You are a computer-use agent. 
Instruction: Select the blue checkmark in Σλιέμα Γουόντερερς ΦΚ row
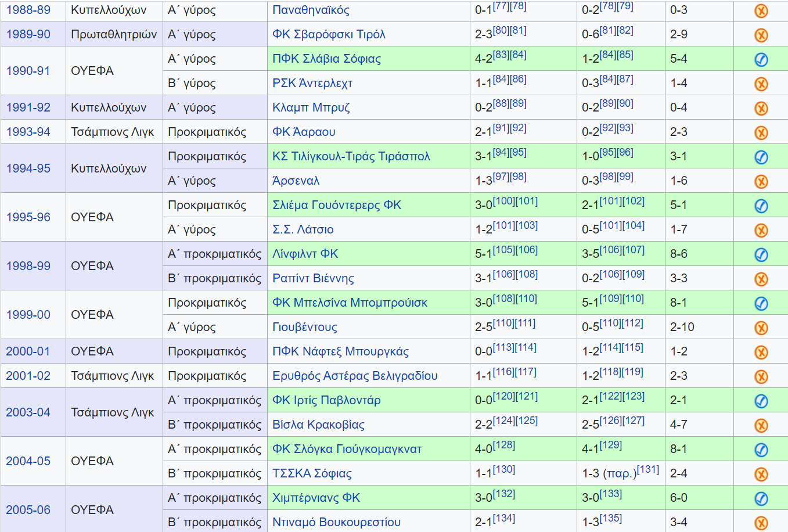pos(761,206)
